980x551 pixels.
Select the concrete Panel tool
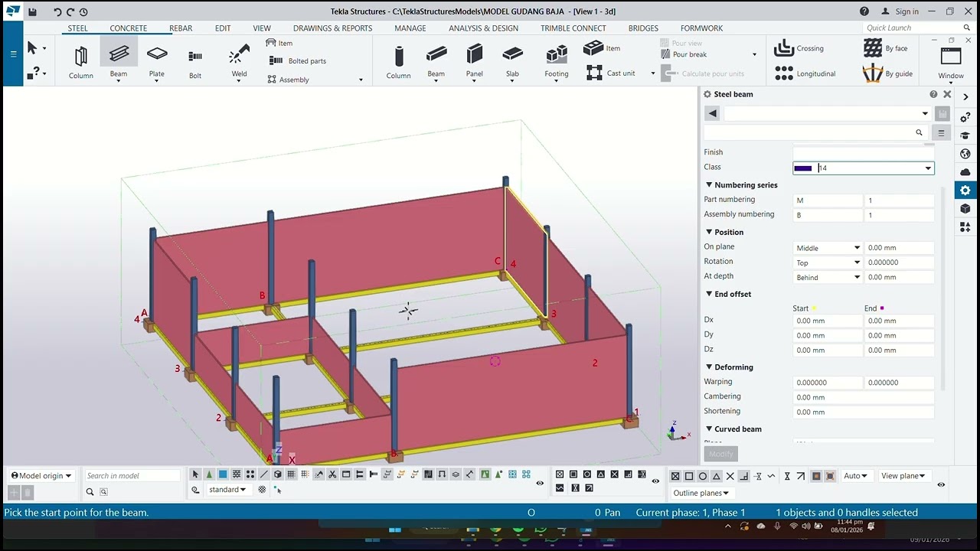(x=475, y=61)
